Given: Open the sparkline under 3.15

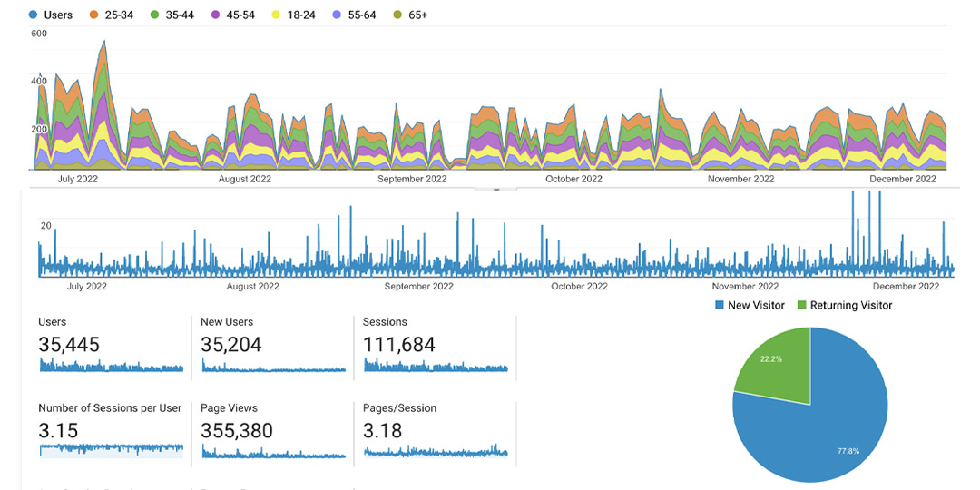Looking at the screenshot, I should [112, 451].
